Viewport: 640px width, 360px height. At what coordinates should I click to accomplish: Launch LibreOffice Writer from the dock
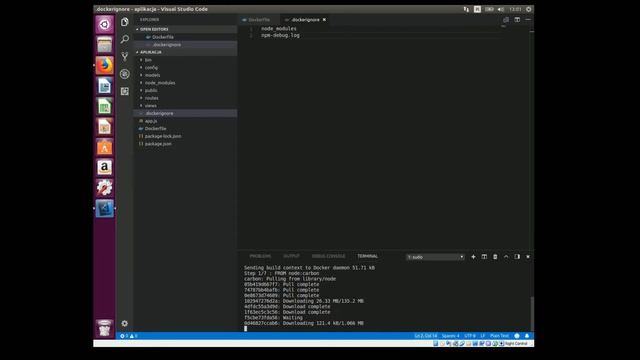point(104,86)
